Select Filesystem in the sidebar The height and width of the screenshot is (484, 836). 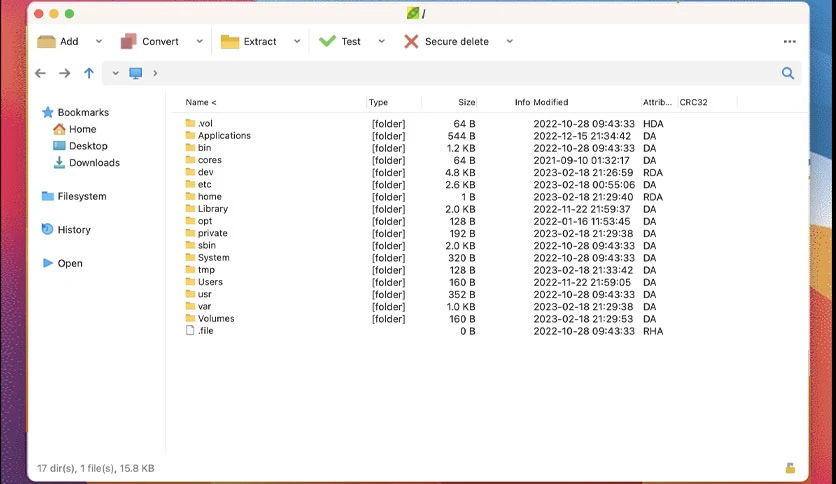[82, 196]
